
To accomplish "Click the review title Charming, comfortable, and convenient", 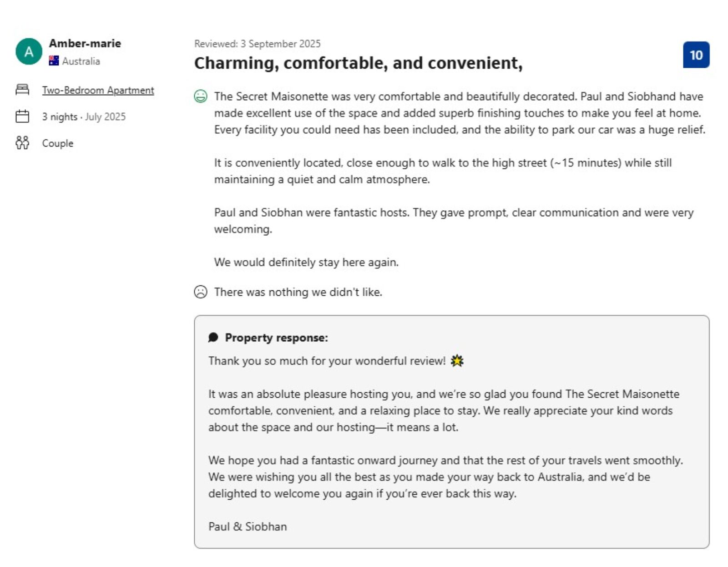I will point(358,63).
